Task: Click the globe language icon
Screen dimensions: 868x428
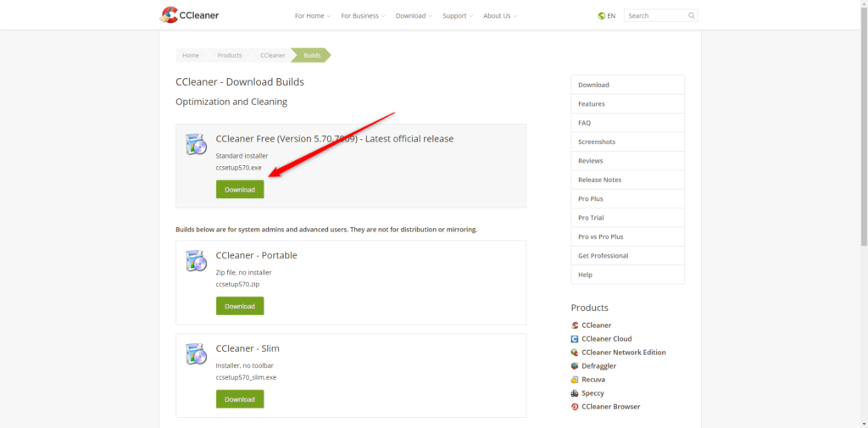Action: [602, 15]
